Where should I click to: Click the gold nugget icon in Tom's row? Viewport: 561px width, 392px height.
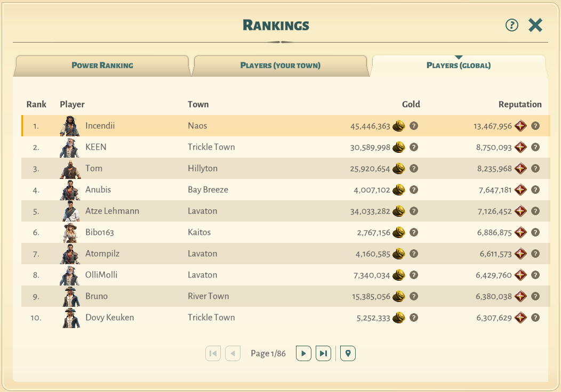[399, 169]
